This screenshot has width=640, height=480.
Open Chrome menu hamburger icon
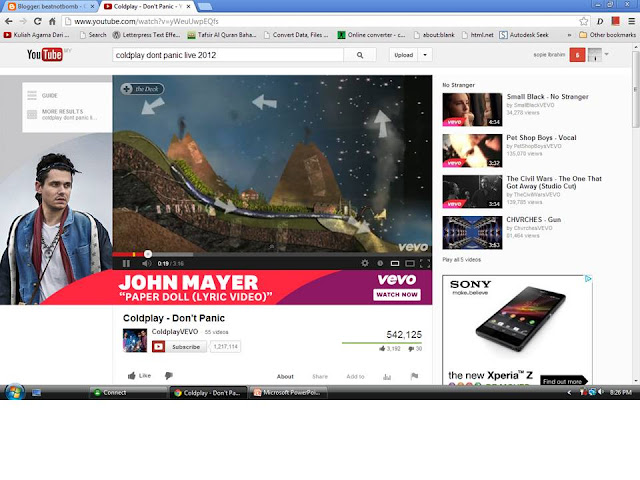tap(631, 21)
